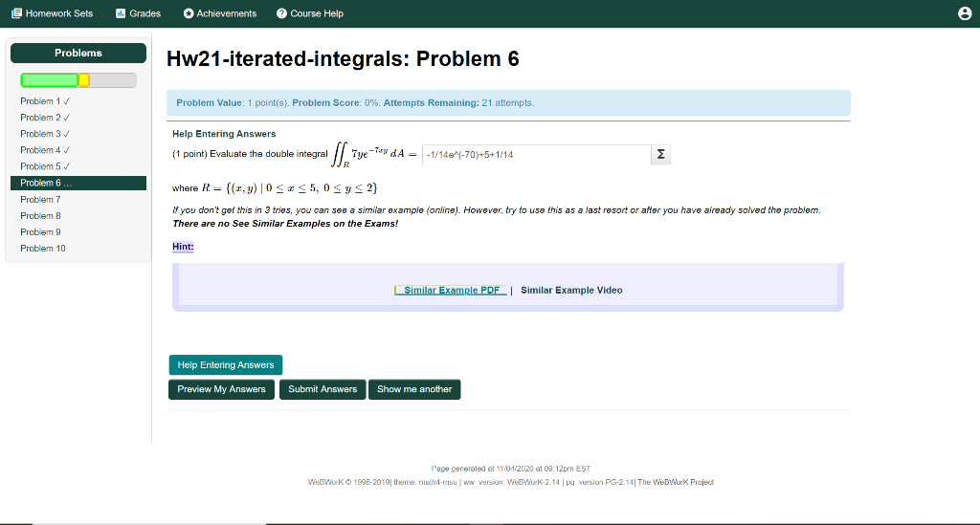The image size is (980, 525).
Task: Click the Hw21-iterated-integrals: Problem 6 heading
Action: [343, 58]
